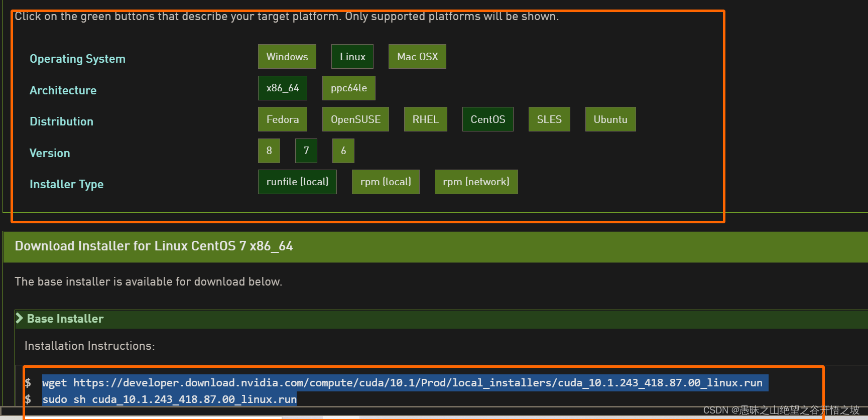Choose the ppc64le architecture
This screenshot has height=420, width=868.
tap(349, 88)
